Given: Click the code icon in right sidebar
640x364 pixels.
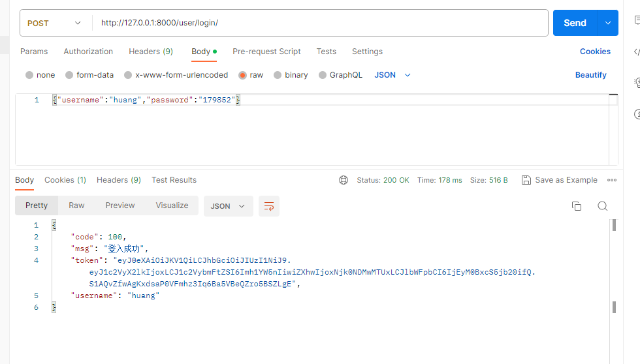Looking at the screenshot, I should click(x=636, y=52).
